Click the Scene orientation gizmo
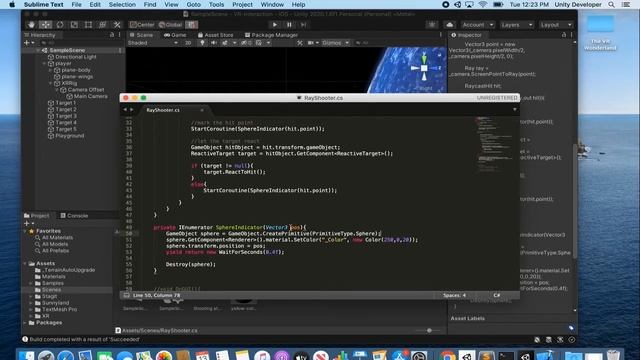The width and height of the screenshot is (640, 360). click(424, 68)
